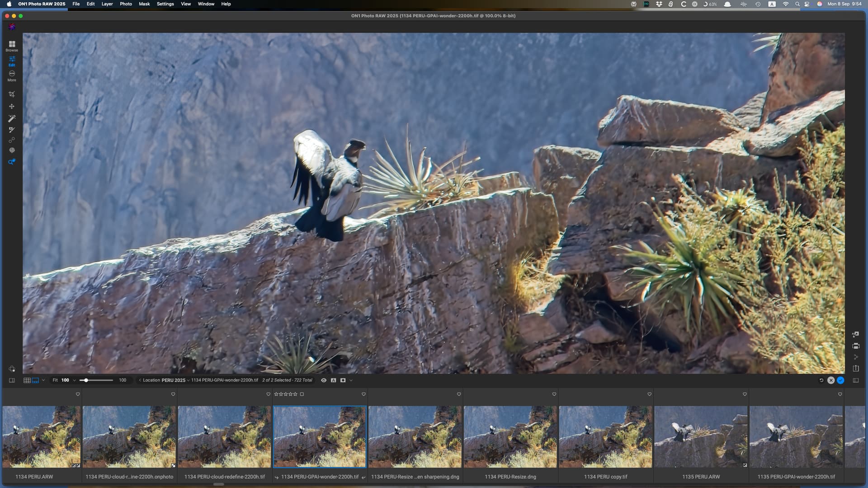This screenshot has height=488, width=868.
Task: Toggle the heart like on 1134 PERU.ARW thumbnail
Action: (x=78, y=394)
